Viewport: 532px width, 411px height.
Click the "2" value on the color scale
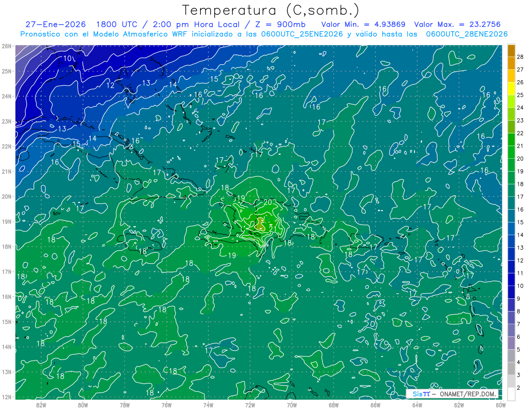click(519, 388)
